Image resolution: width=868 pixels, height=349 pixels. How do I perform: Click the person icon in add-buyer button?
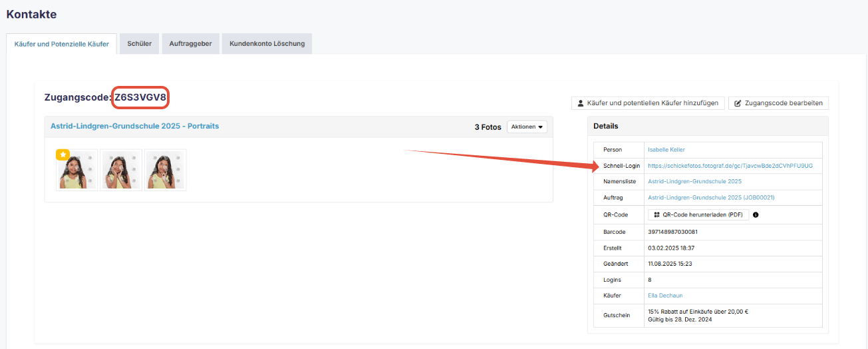click(x=580, y=103)
